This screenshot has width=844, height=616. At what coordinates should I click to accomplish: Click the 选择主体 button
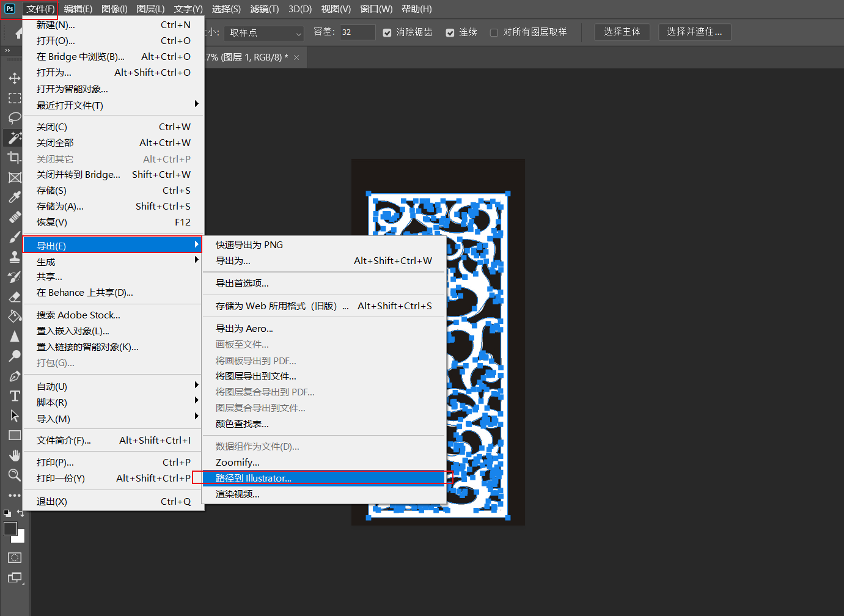click(622, 32)
